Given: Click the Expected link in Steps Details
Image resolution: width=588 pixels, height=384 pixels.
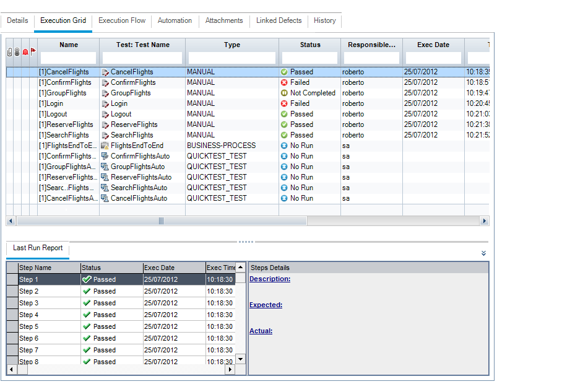Looking at the screenshot, I should 266,305.
